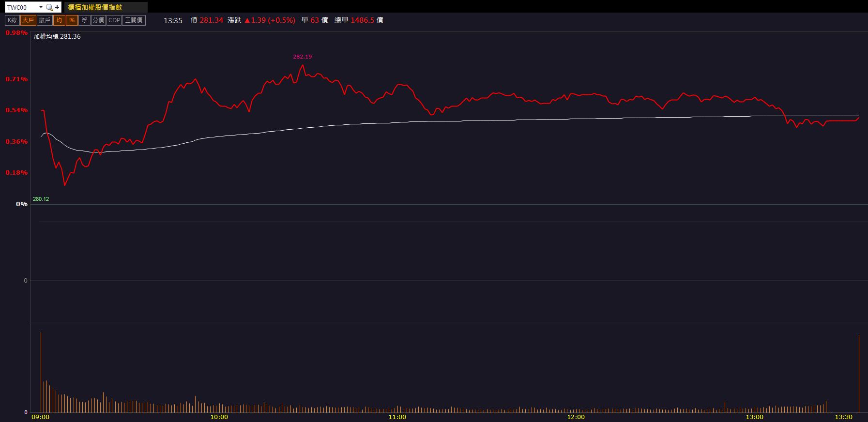Click the 0.71% axis label

pyautogui.click(x=16, y=79)
